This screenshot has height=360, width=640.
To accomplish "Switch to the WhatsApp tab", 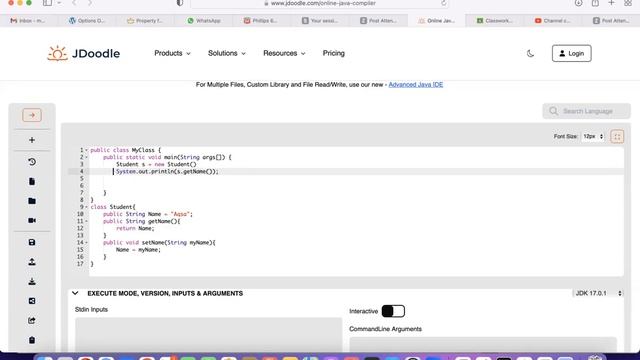I will coord(204,20).
